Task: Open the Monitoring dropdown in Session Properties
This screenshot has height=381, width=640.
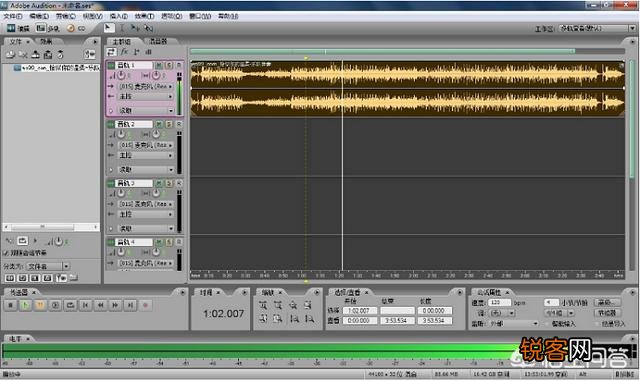Action: coord(513,324)
